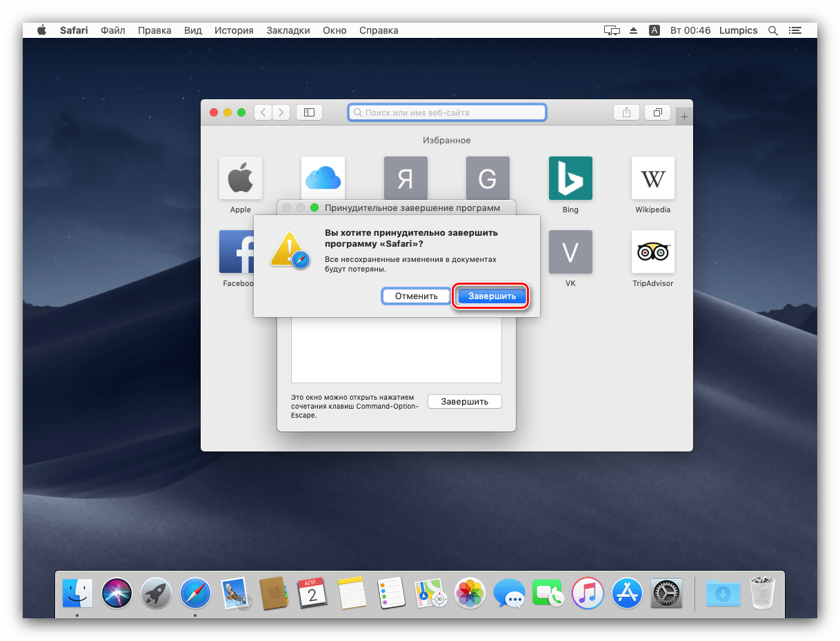Expand the Lumpics user menu
Viewport: 840px width, 641px height.
click(738, 30)
